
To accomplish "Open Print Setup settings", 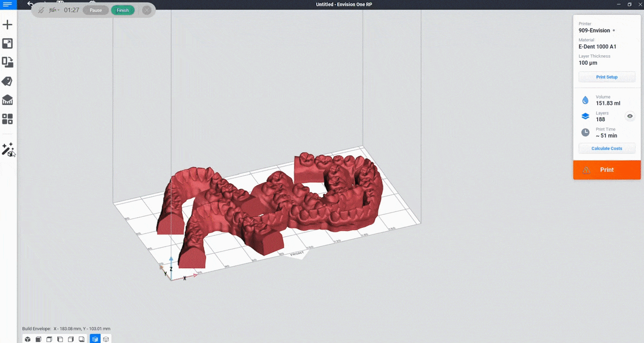I will [607, 77].
